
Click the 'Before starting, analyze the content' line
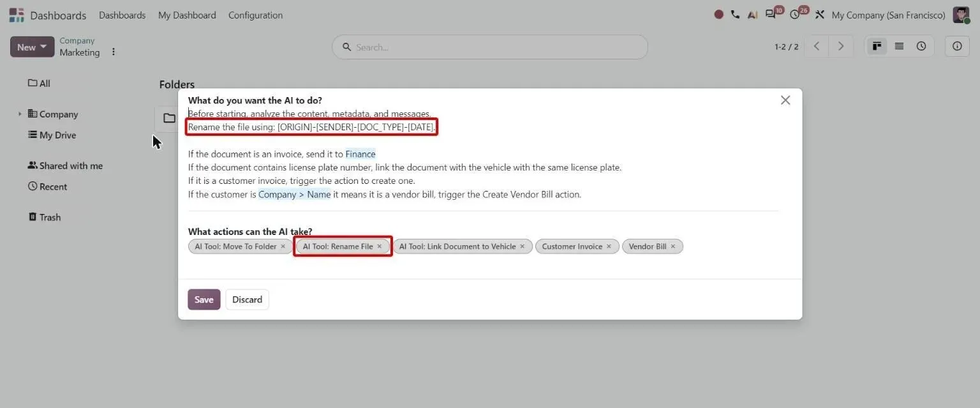309,114
